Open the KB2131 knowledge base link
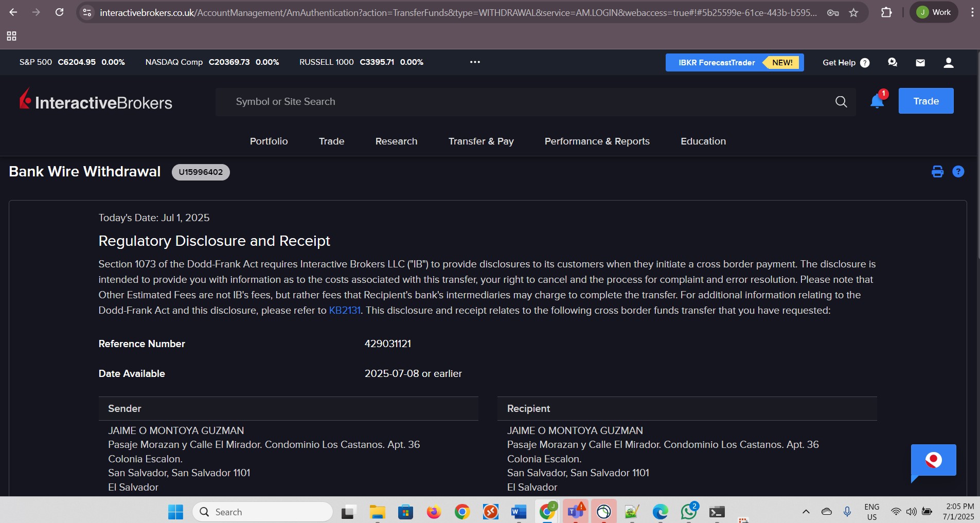The height and width of the screenshot is (523, 980). 345,311
